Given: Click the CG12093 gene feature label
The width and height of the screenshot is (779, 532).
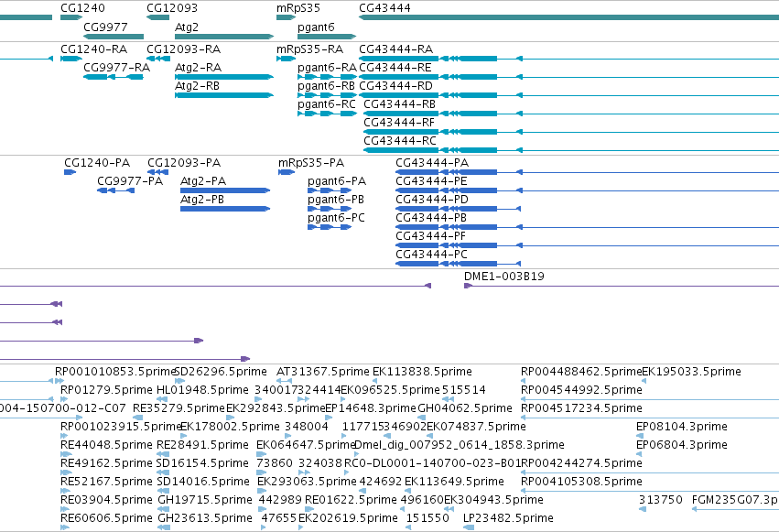Looking at the screenshot, I should click(172, 8).
